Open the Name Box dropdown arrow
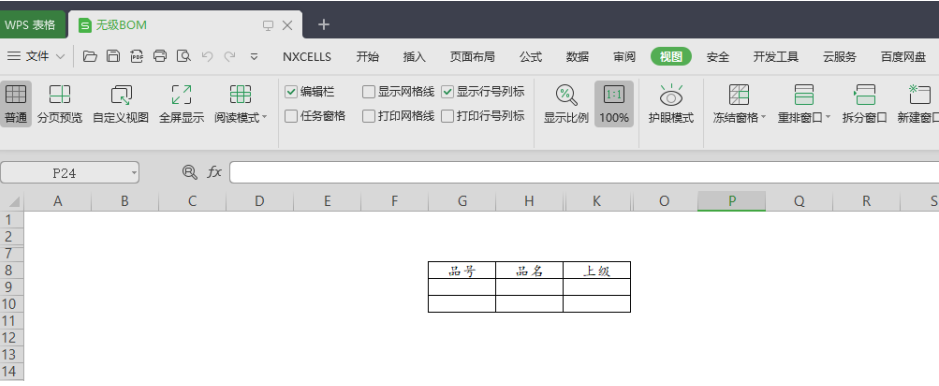 pyautogui.click(x=134, y=173)
